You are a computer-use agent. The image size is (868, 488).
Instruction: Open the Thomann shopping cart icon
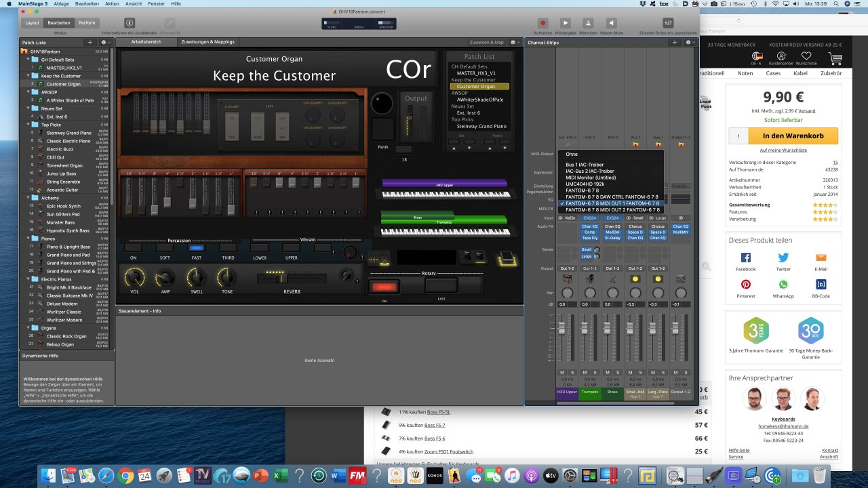point(835,58)
